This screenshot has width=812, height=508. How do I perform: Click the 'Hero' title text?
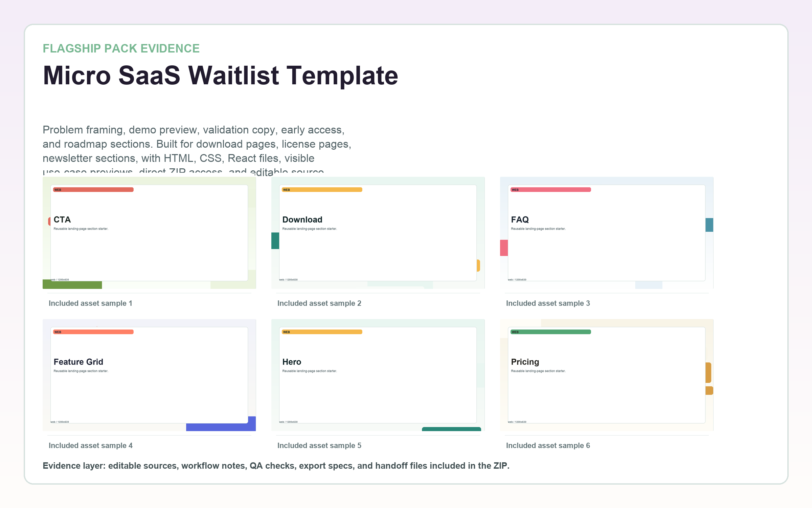[x=292, y=362]
